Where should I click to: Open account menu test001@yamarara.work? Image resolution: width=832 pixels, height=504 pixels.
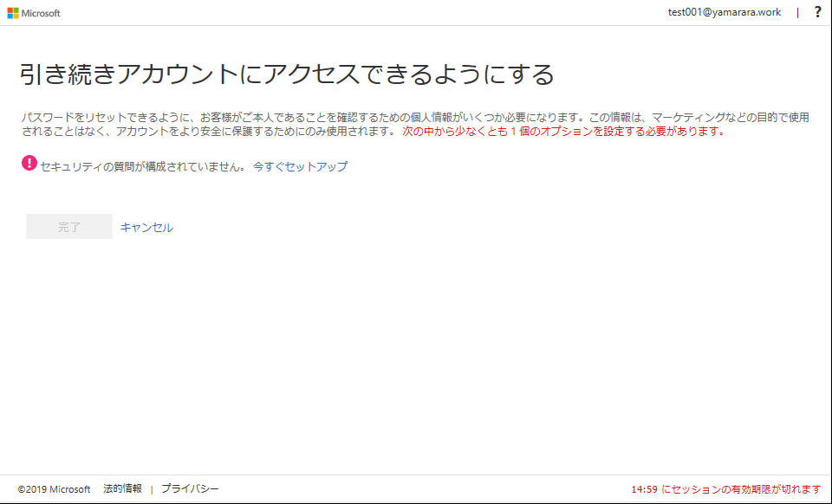(x=725, y=12)
